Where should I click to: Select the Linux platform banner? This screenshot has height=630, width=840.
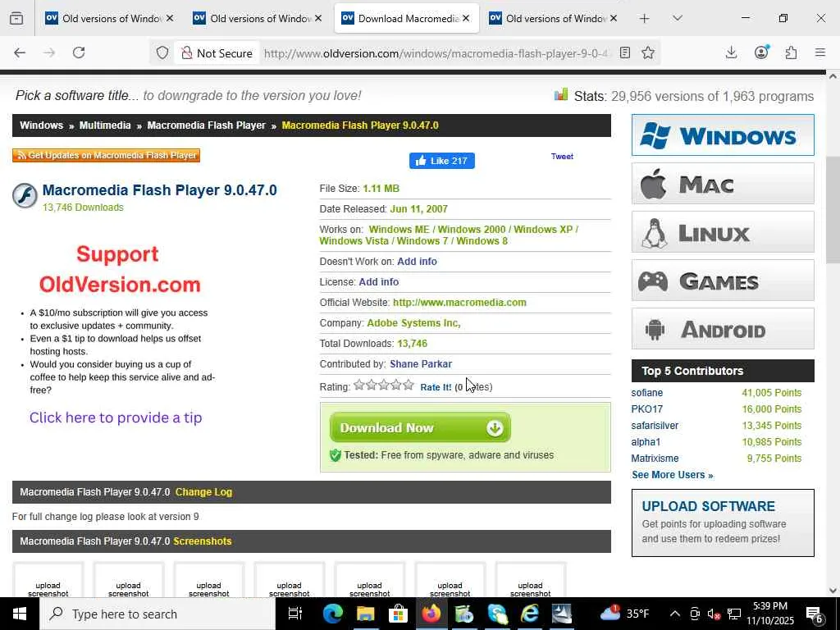point(723,232)
